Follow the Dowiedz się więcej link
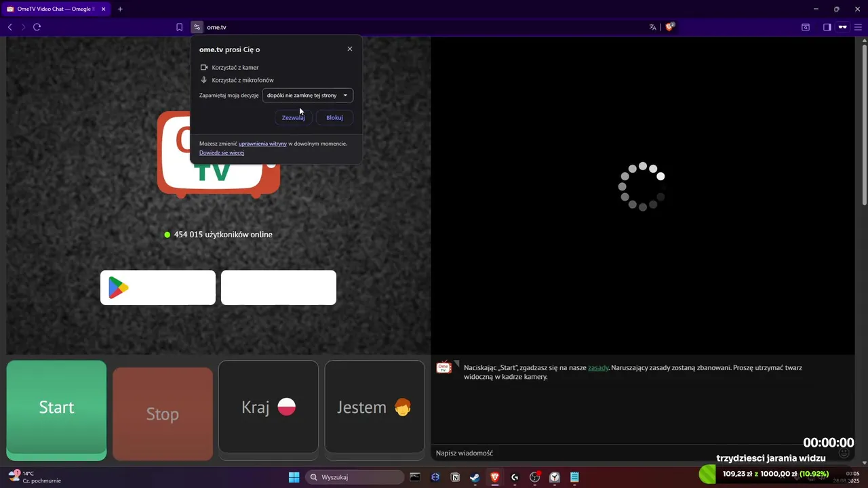868x488 pixels. pos(222,152)
